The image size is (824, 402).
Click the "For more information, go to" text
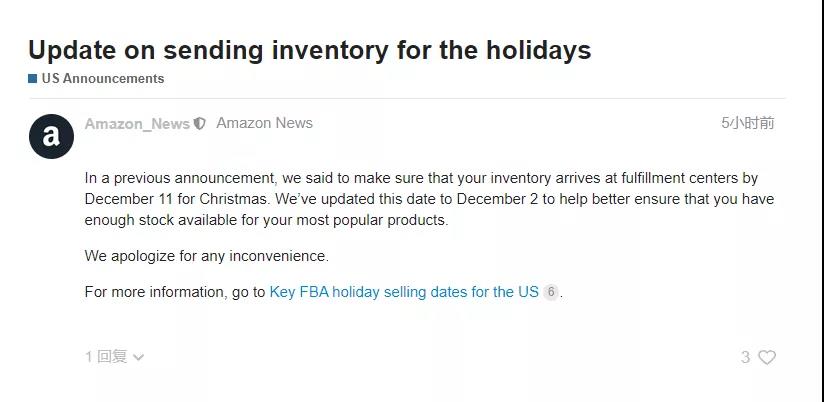tap(175, 293)
